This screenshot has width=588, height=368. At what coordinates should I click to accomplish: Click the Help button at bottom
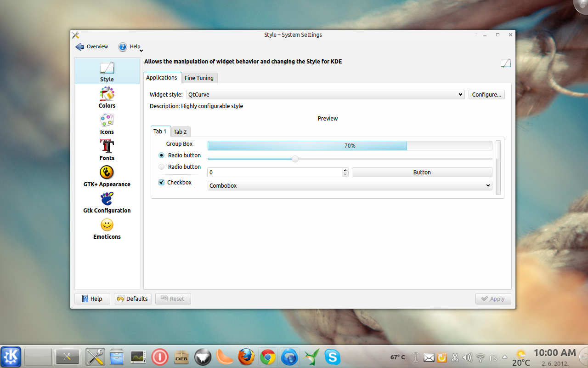coord(92,299)
